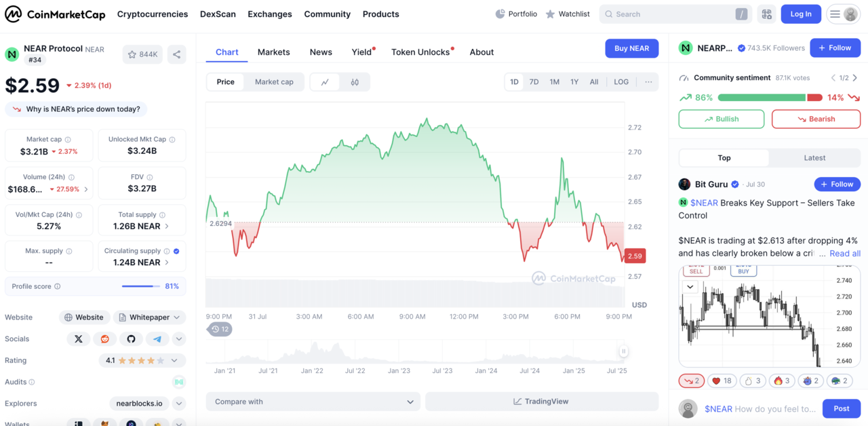The image size is (868, 426).
Task: Open the Reddit social link
Action: coord(104,338)
